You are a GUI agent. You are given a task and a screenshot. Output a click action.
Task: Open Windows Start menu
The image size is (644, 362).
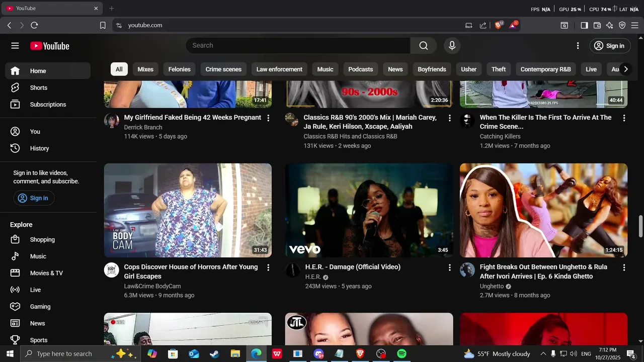[10, 354]
